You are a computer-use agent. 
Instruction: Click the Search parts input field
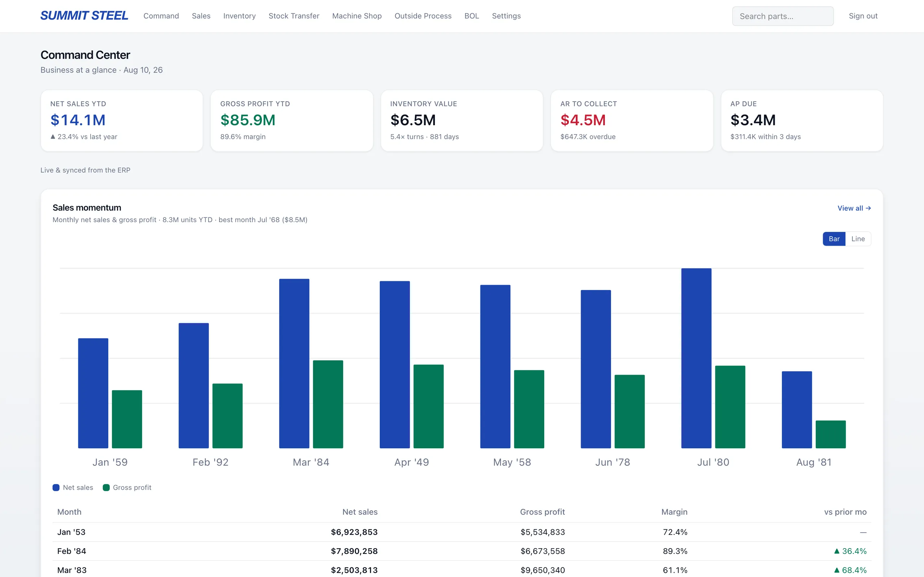coord(783,16)
